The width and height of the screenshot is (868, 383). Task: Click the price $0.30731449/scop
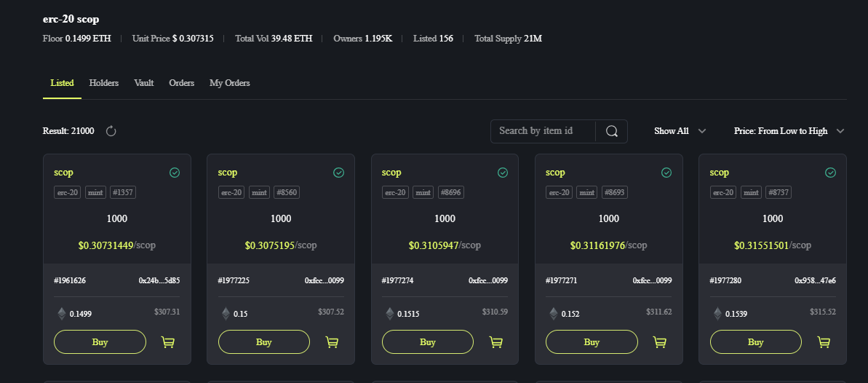pos(117,245)
